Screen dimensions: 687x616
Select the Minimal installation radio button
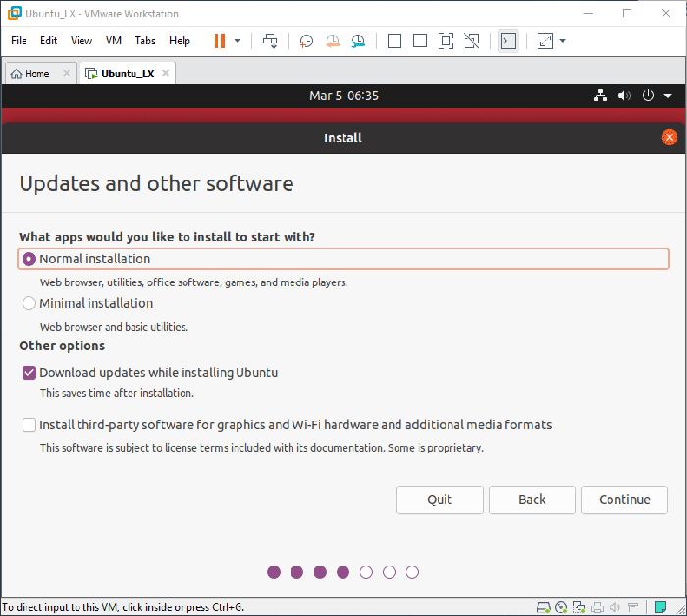pyautogui.click(x=28, y=303)
